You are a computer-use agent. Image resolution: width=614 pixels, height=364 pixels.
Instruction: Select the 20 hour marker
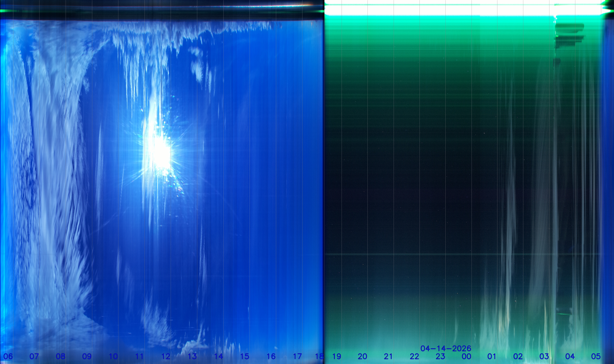362,356
